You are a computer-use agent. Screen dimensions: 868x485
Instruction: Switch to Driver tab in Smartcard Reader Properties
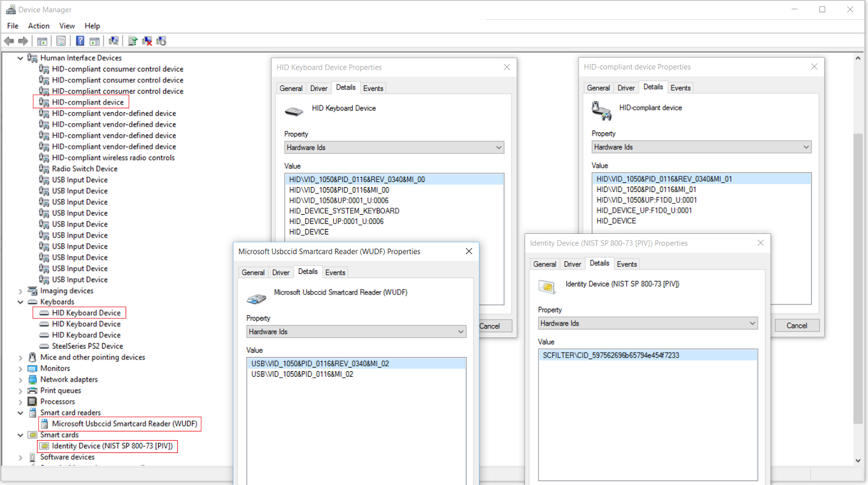click(281, 273)
